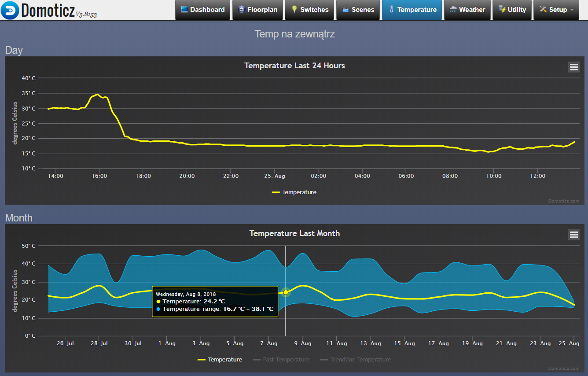Open the 24 Hours chart hamburger menu
Screen dimensions: 588x376
[573, 67]
